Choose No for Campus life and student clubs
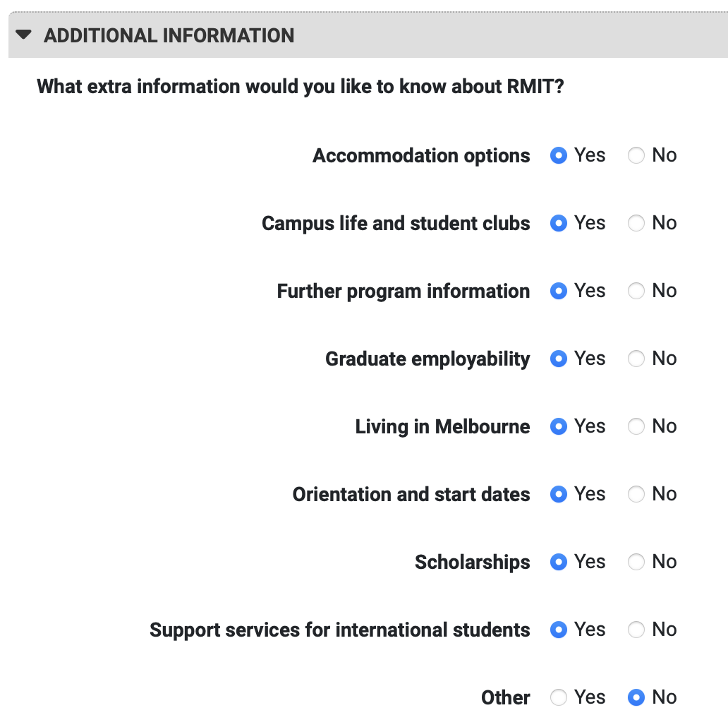This screenshot has width=728, height=727. tap(636, 223)
